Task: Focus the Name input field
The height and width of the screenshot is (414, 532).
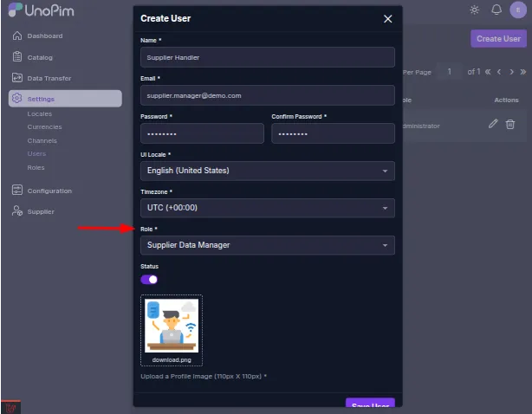Action: point(268,57)
